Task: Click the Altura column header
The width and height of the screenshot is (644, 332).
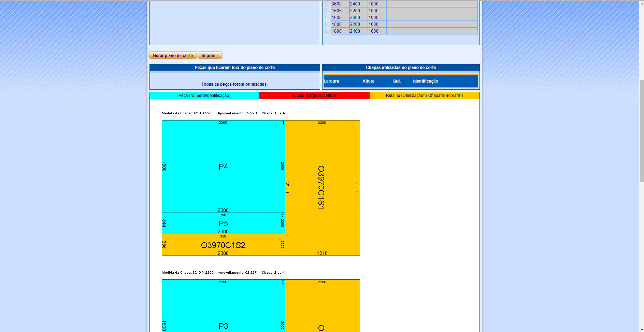Action: 368,81
